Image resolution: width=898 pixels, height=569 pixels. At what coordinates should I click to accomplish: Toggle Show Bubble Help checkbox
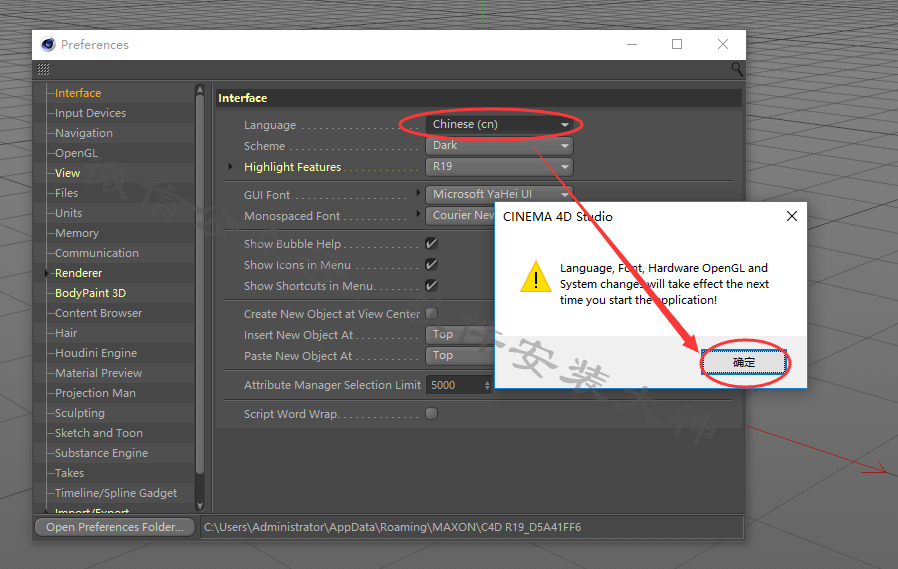(x=431, y=243)
